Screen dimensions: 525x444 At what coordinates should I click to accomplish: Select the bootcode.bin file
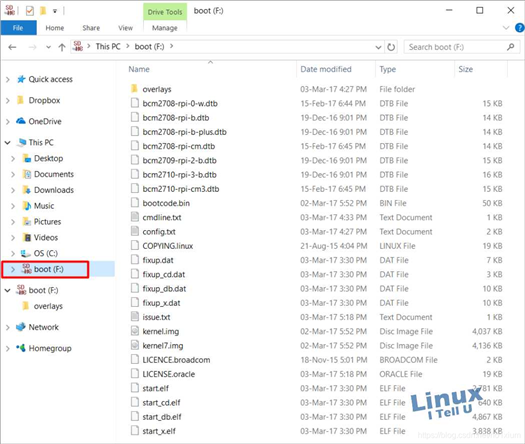(166, 203)
